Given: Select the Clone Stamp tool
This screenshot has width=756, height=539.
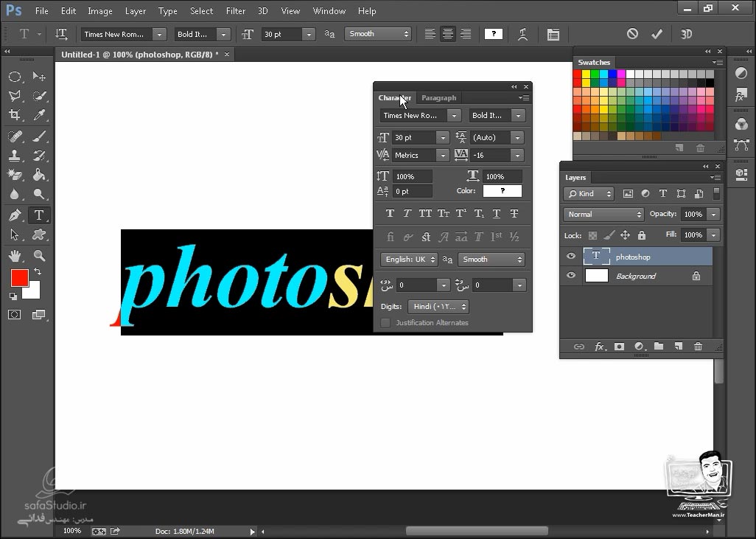Looking at the screenshot, I should tap(15, 156).
